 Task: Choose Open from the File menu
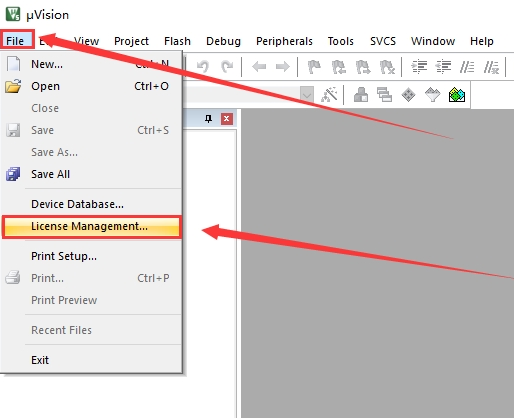[x=91, y=86]
